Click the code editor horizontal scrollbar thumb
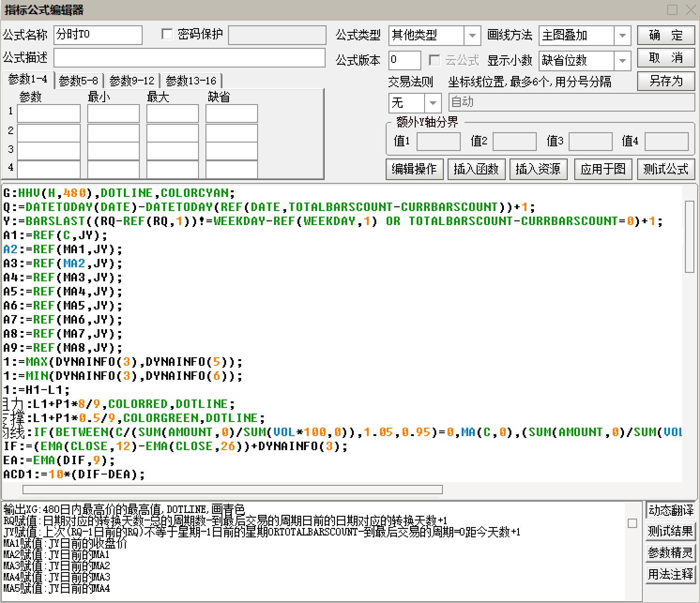The height and width of the screenshot is (603, 700). [x=233, y=490]
